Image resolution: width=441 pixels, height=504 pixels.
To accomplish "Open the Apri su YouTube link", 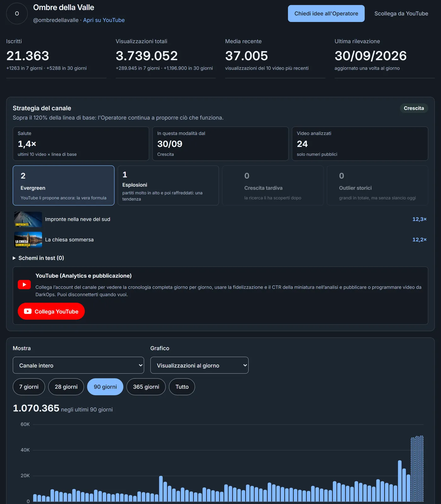I will point(104,20).
